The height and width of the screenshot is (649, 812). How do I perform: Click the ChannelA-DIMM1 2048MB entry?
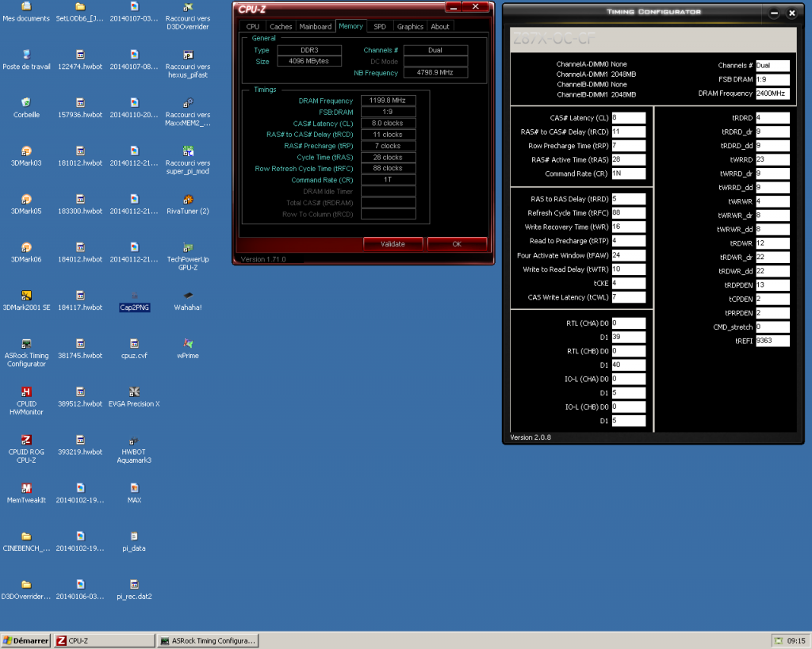[x=596, y=74]
